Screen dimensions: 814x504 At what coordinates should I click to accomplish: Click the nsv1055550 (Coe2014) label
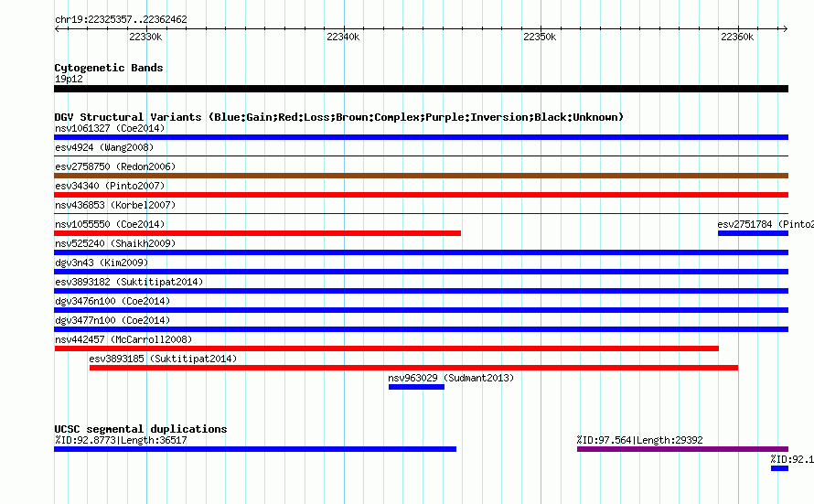pyautogui.click(x=110, y=224)
